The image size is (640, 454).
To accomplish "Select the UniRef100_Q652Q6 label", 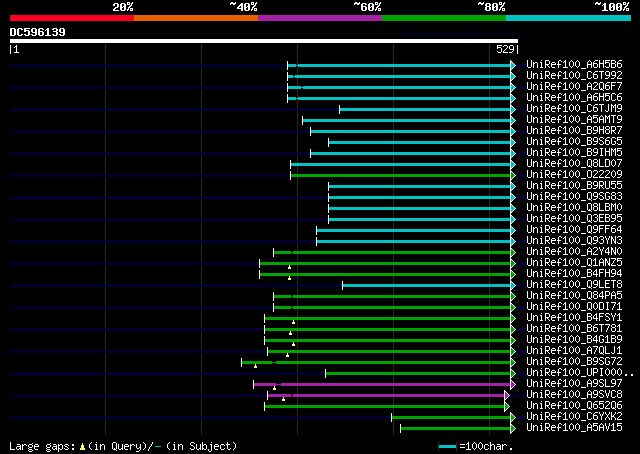I will [x=574, y=406].
